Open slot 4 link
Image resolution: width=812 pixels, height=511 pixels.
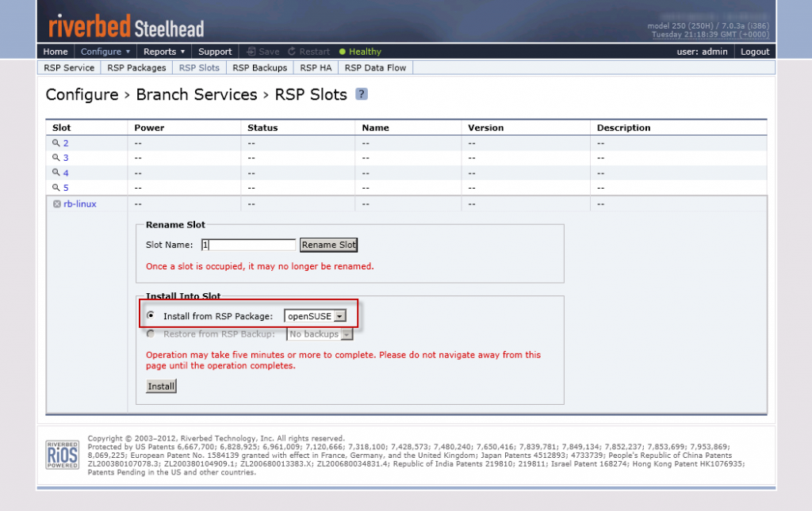tap(66, 173)
